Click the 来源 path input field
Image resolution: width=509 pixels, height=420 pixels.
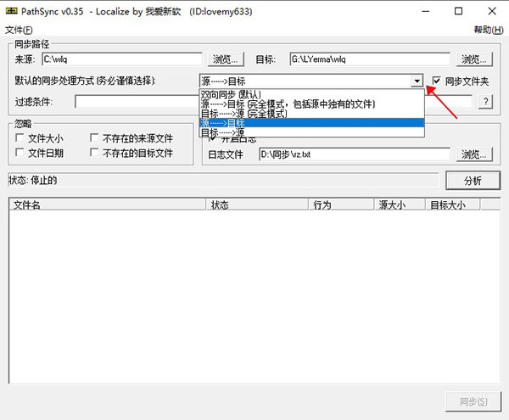coord(122,59)
